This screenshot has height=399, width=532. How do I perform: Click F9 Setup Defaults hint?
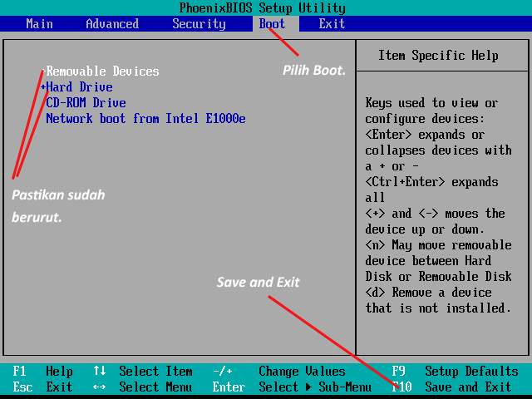[455, 372]
